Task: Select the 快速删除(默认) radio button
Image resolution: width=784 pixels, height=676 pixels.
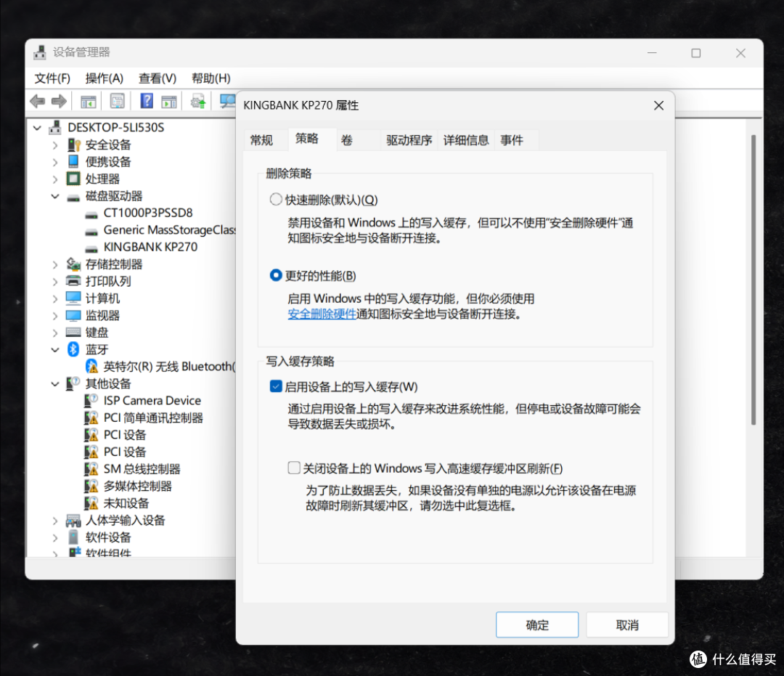Action: [276, 200]
